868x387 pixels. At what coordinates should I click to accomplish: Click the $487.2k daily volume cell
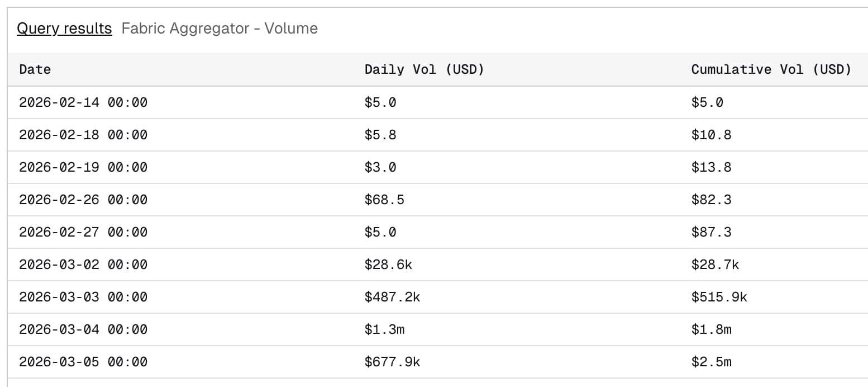click(392, 297)
